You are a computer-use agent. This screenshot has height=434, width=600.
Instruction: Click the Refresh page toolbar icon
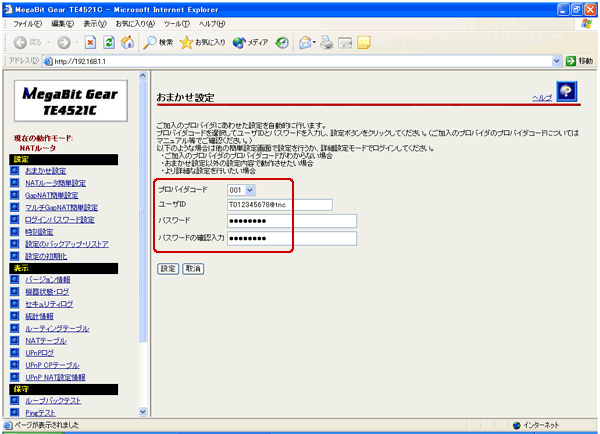108,43
